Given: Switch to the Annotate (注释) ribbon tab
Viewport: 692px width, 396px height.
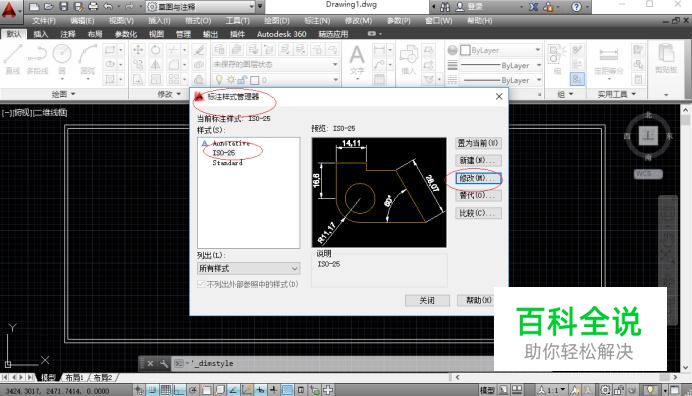Looking at the screenshot, I should (68, 34).
